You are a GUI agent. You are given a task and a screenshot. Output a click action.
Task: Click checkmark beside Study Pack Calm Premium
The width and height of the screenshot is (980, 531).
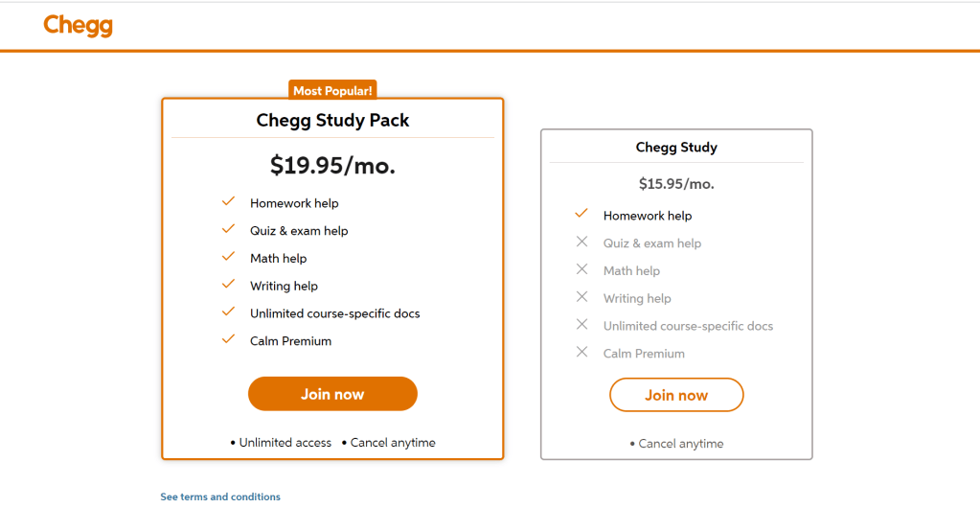(x=228, y=339)
